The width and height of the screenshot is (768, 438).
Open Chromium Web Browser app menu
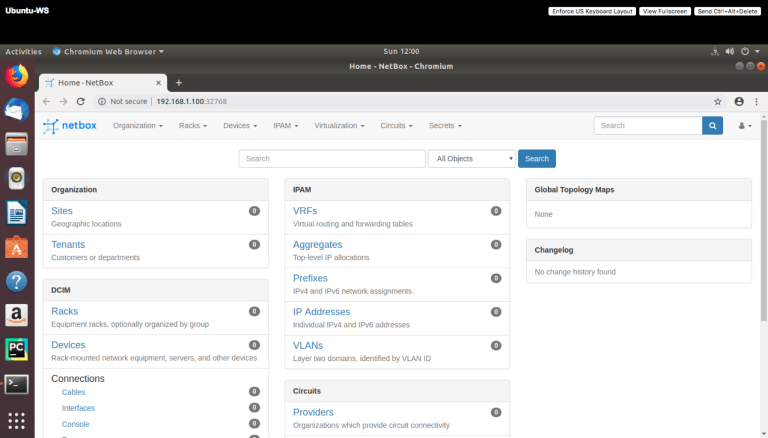pyautogui.click(x=108, y=51)
